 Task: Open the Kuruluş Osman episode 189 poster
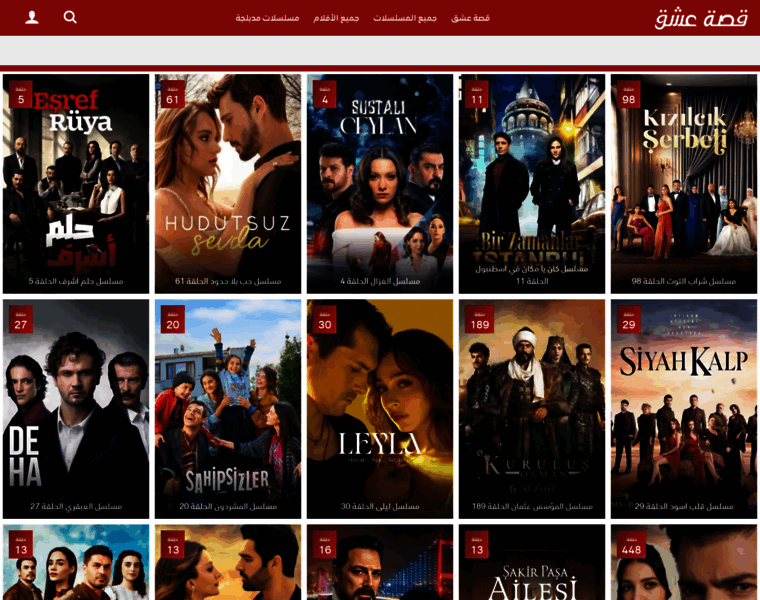532,409
